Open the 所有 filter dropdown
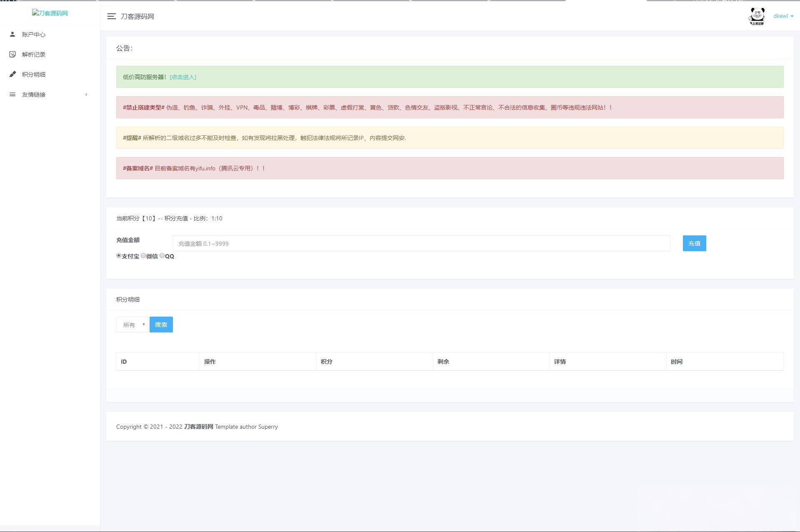This screenshot has height=532, width=800. [132, 325]
